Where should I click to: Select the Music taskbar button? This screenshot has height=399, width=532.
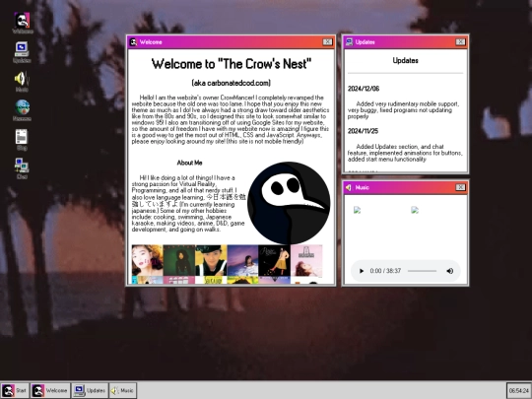(x=123, y=390)
